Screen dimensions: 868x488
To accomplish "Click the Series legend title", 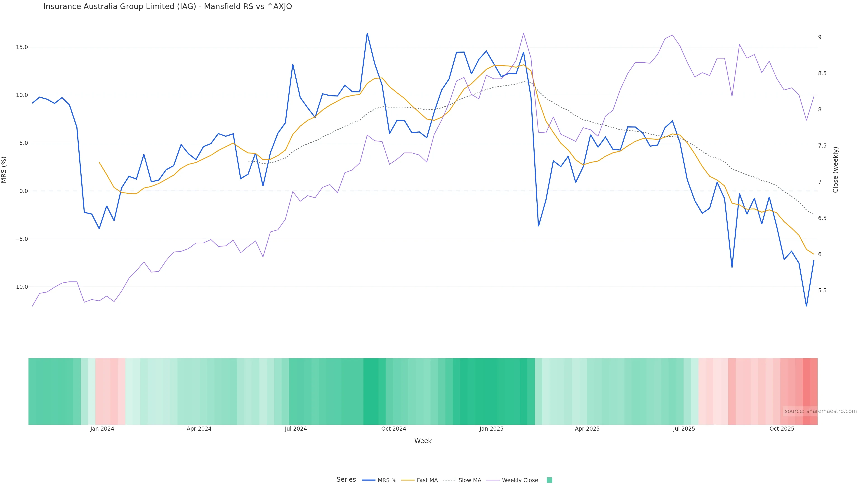I will tap(346, 480).
